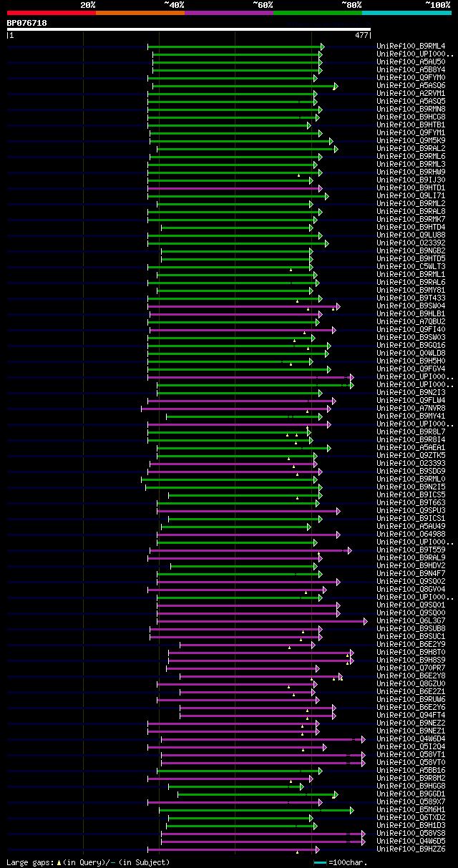Select the BP076718 query name label

26,23
